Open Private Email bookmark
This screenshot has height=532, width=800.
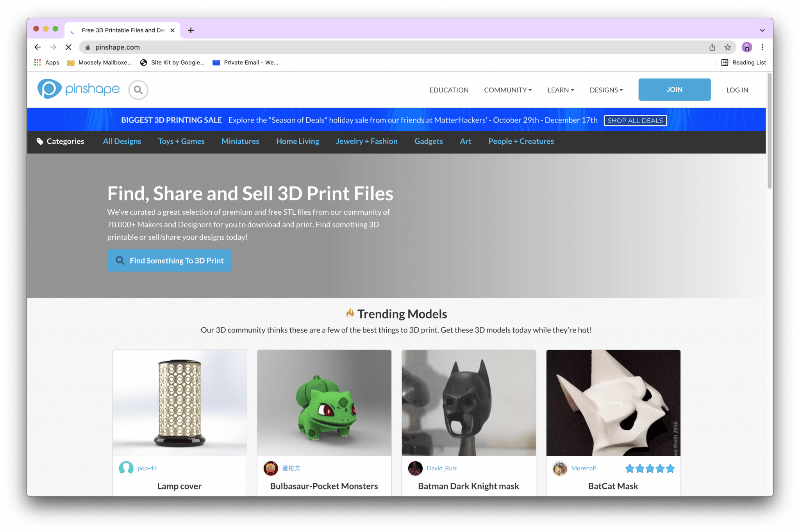(245, 62)
